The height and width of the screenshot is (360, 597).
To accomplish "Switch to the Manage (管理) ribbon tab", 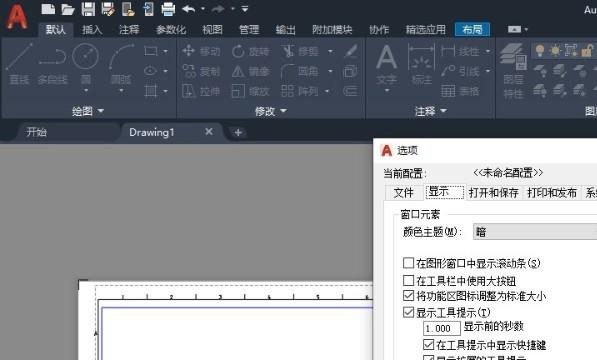I will (249, 29).
